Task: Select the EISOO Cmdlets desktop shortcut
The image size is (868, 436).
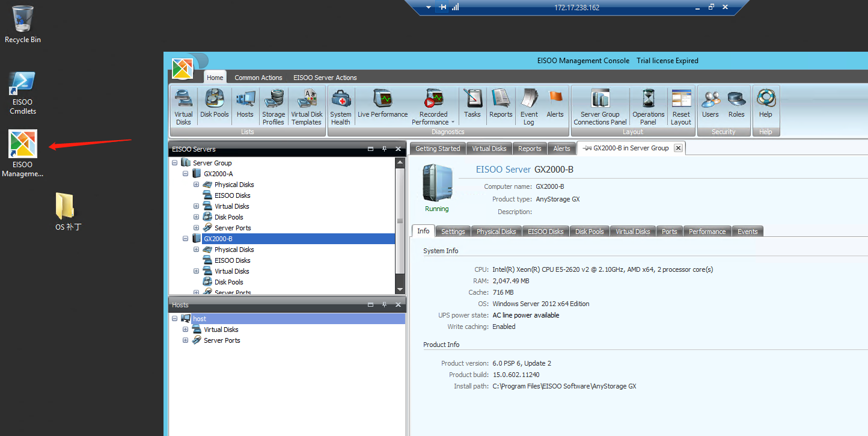Action: 23,93
